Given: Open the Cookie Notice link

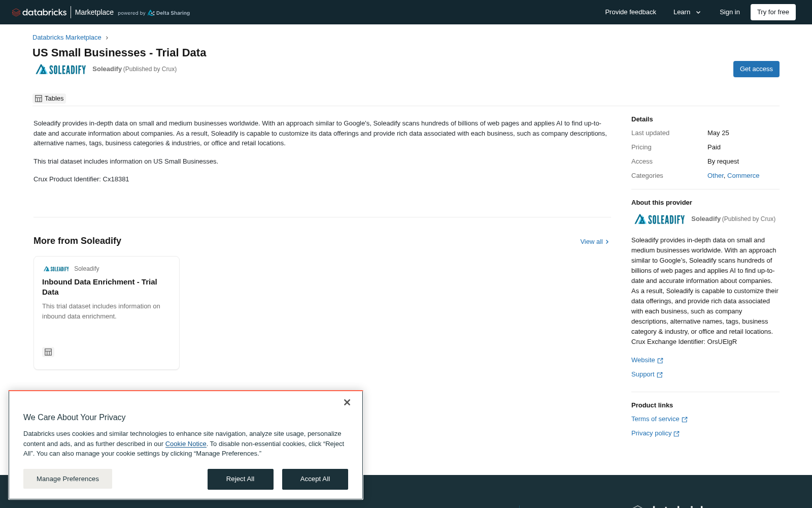Looking at the screenshot, I should pos(186,444).
